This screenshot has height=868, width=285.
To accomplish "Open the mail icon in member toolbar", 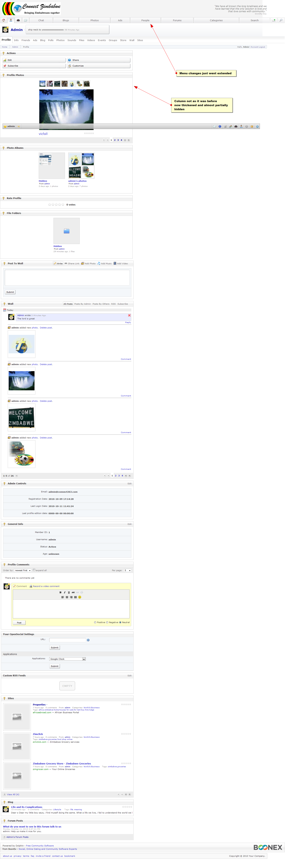I will coord(214,127).
